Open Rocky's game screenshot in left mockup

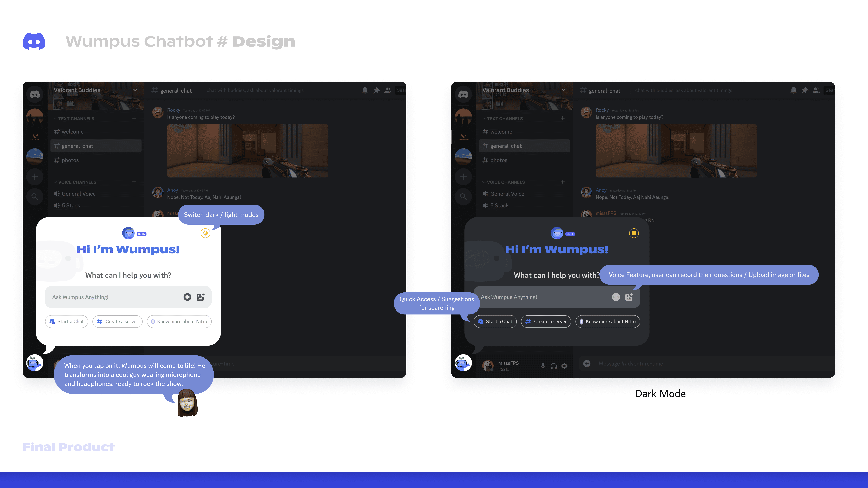248,151
